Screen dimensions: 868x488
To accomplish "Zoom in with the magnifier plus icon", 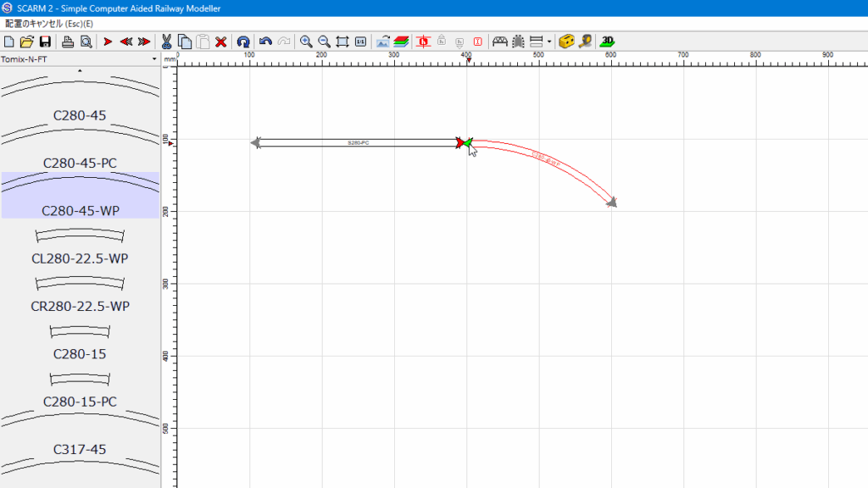I will (305, 42).
